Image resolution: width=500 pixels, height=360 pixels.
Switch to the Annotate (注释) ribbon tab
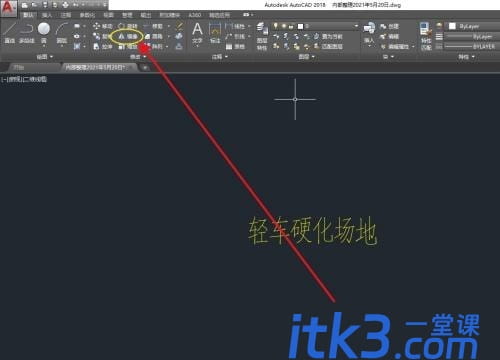coord(66,15)
